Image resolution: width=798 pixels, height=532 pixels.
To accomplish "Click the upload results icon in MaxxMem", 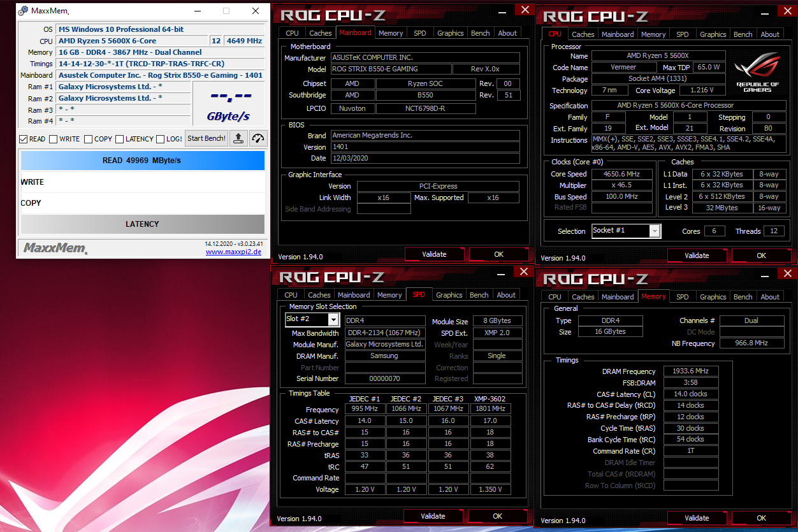I will 238,138.
